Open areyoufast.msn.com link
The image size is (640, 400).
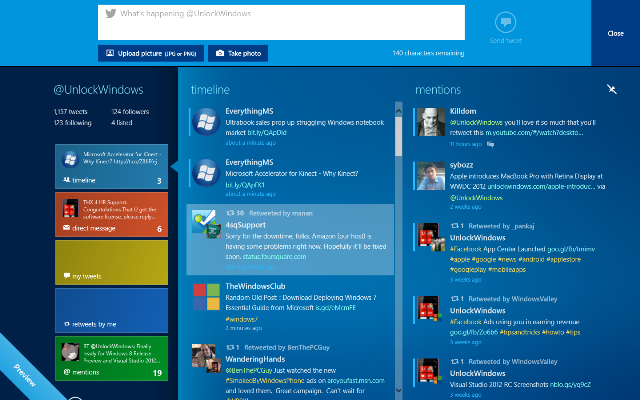pyautogui.click(x=356, y=380)
